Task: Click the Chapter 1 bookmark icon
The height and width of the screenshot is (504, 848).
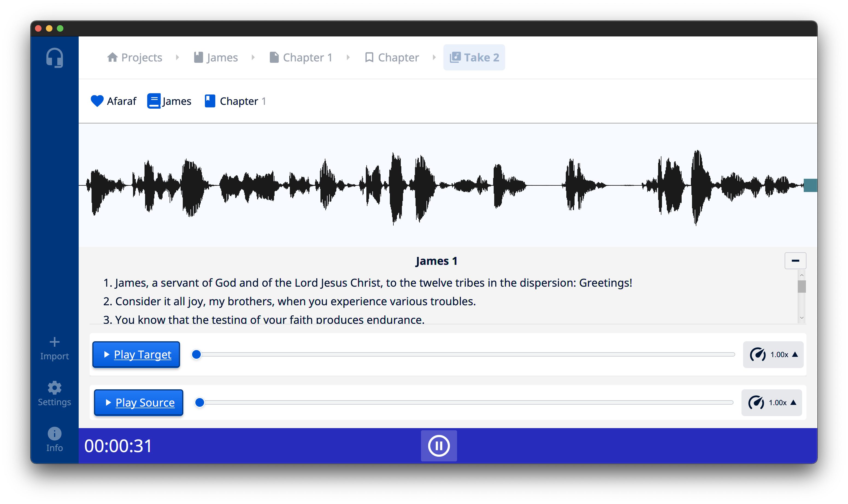Action: 210,101
